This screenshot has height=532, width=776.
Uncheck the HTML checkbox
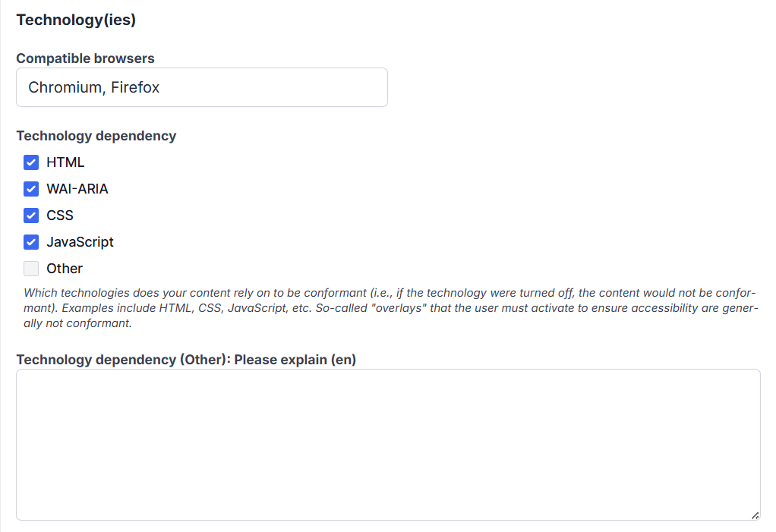tap(31, 162)
